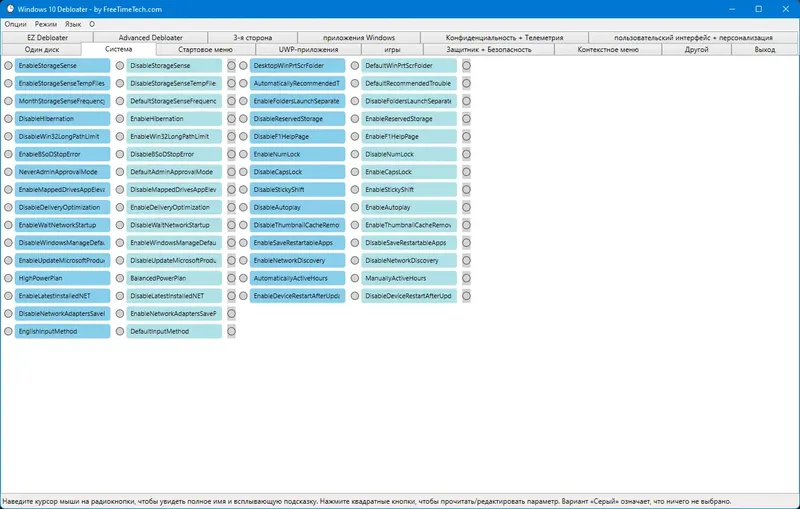Click the EnableCapsLock label

[409, 172]
